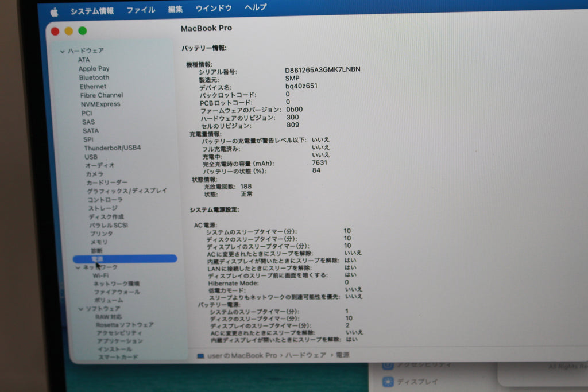Click cycle count value 188
Image resolution: width=588 pixels, height=392 pixels.
coord(246,187)
